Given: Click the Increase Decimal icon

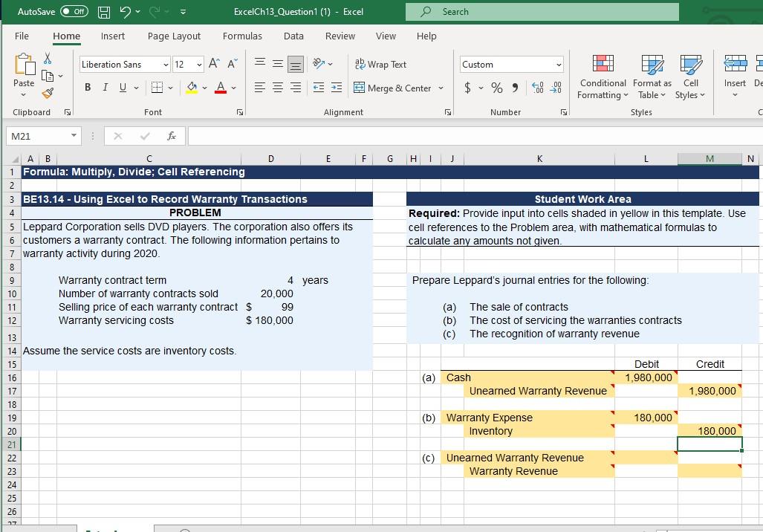Looking at the screenshot, I should [x=536, y=88].
